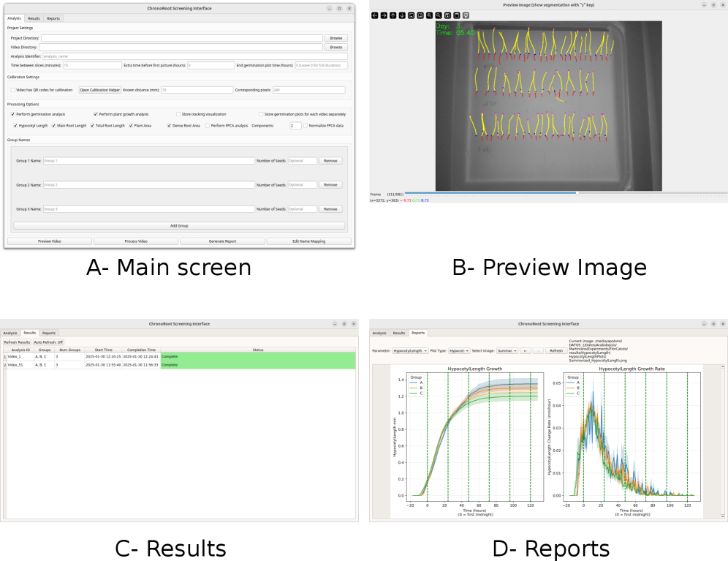Select the Video_1 row in Results table
728x561 pixels.
[x=179, y=356]
